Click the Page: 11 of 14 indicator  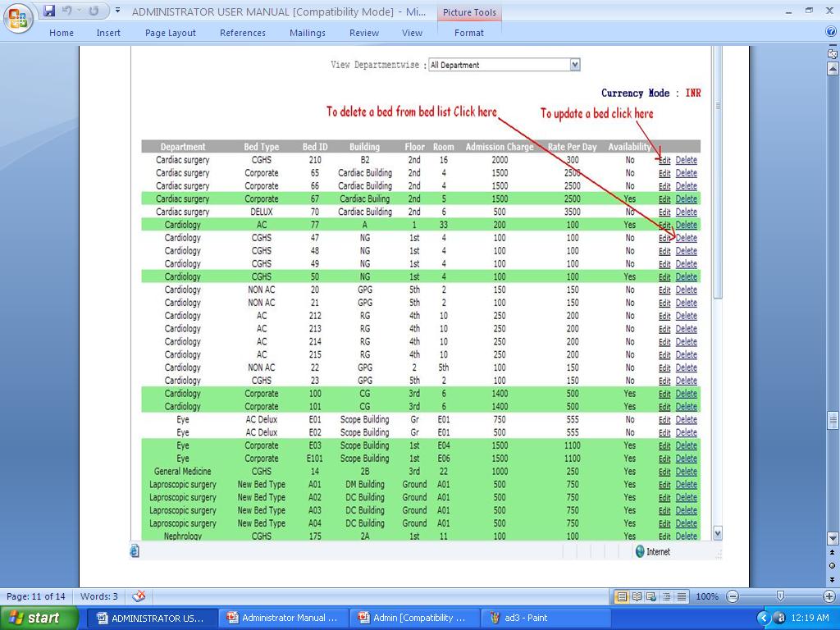[x=36, y=596]
